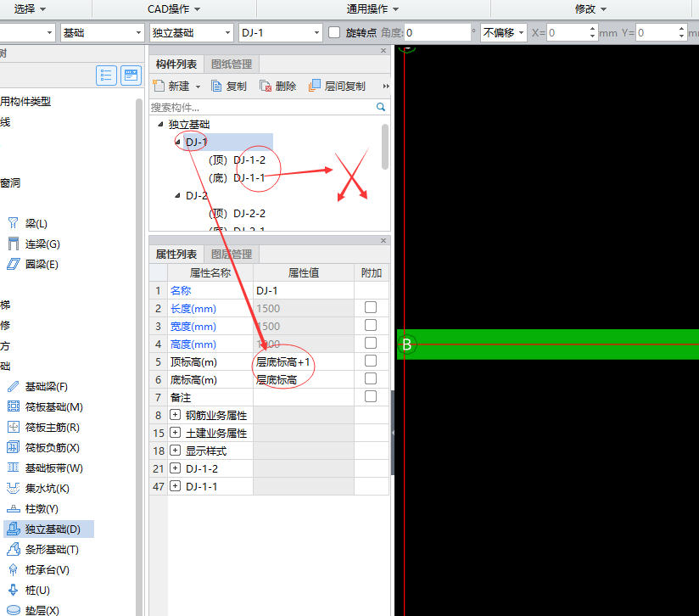Image resolution: width=699 pixels, height=616 pixels.
Task: Switch to the 图层管理 tab
Action: click(x=232, y=254)
